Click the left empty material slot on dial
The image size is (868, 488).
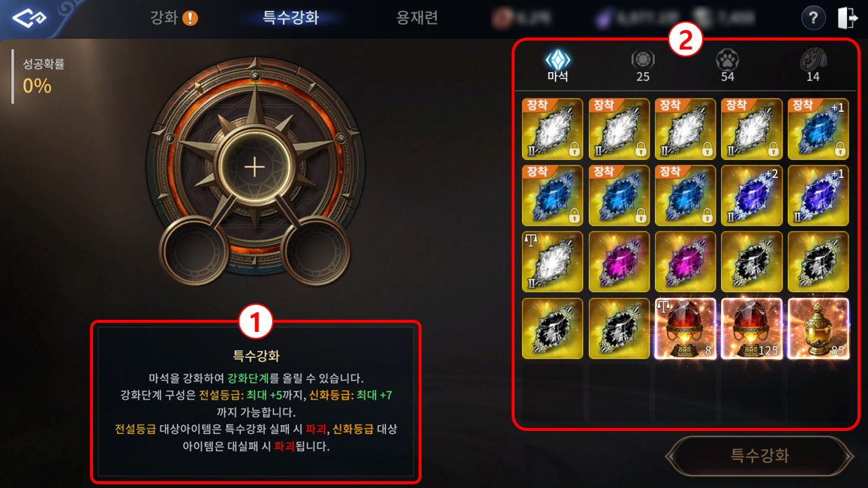(194, 251)
